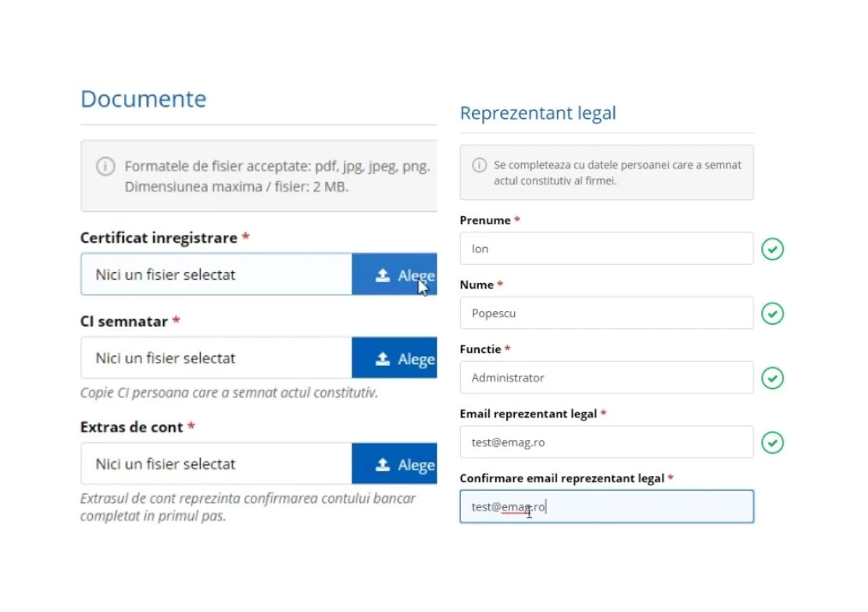Click upload icon in Extras de cont Alege button
Viewport: 868px width, 612px height.
coord(383,464)
